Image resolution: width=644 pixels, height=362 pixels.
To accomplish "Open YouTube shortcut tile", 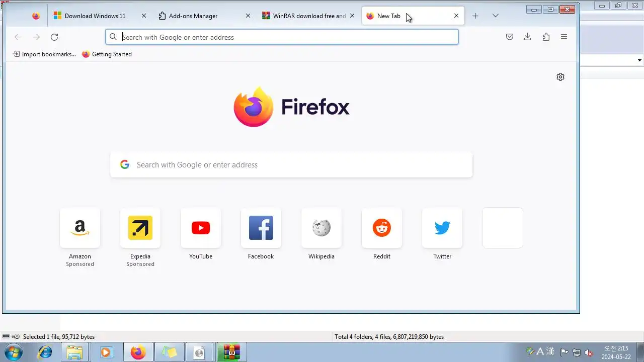I will pyautogui.click(x=201, y=228).
